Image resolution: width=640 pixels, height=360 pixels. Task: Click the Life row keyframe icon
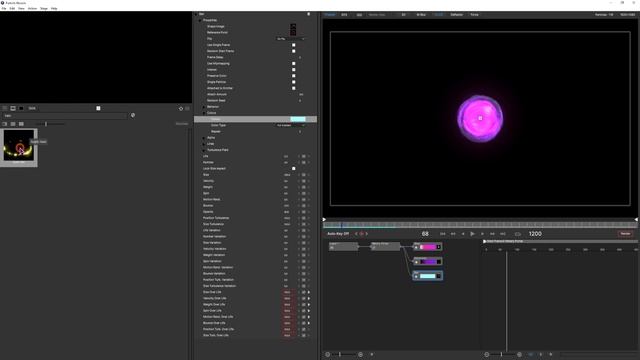click(303, 156)
